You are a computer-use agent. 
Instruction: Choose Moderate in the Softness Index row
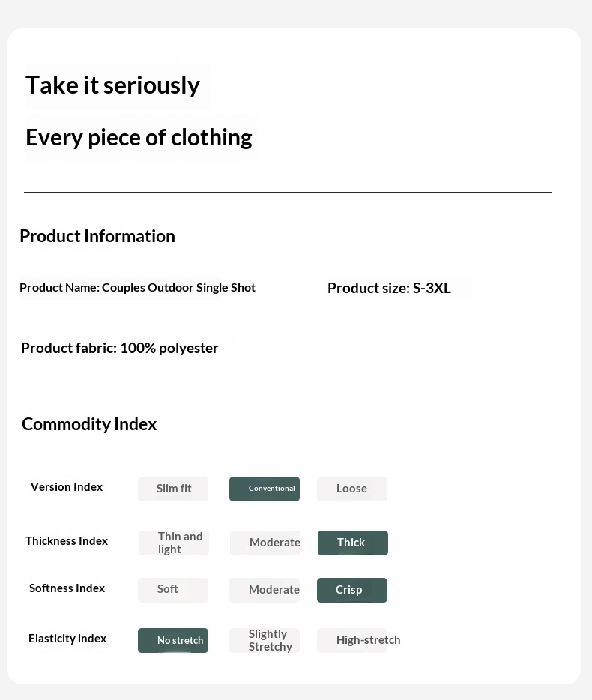click(x=265, y=590)
